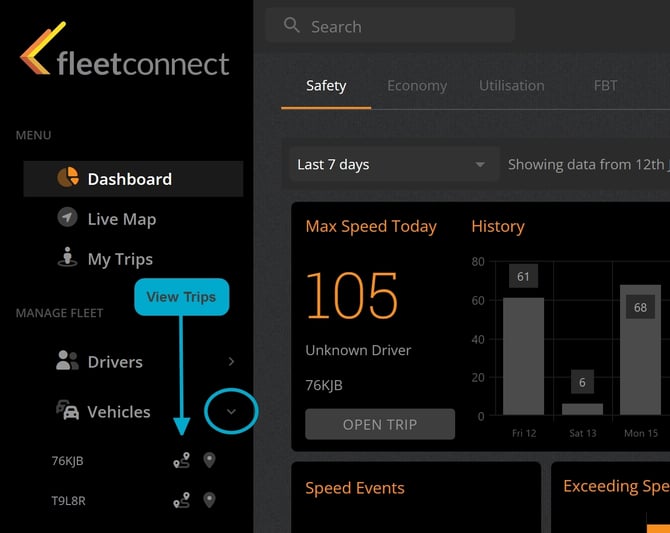Click the search magnifier icon
The width and height of the screenshot is (670, 533).
pos(291,25)
